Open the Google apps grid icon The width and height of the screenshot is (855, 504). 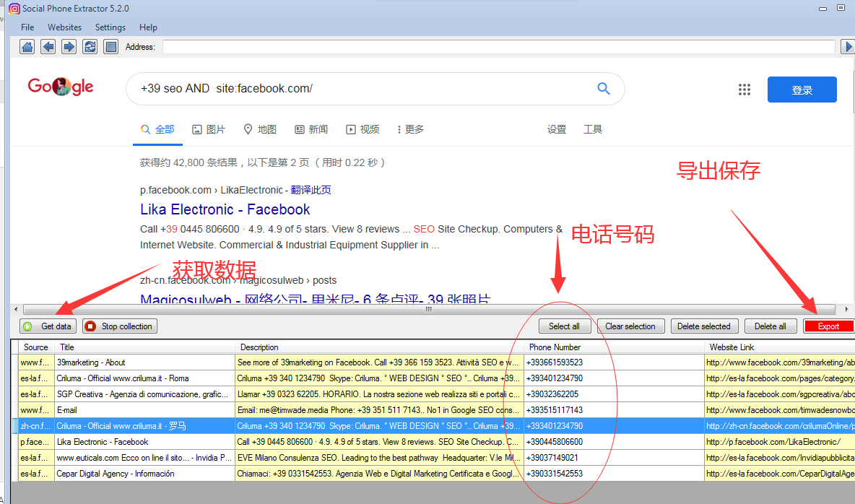coord(745,89)
